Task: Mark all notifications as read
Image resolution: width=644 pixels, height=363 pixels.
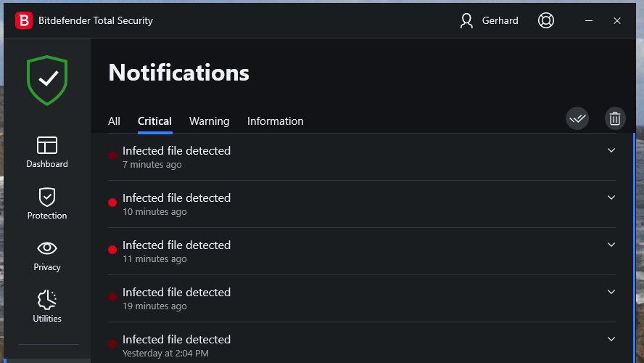Action: (x=577, y=118)
